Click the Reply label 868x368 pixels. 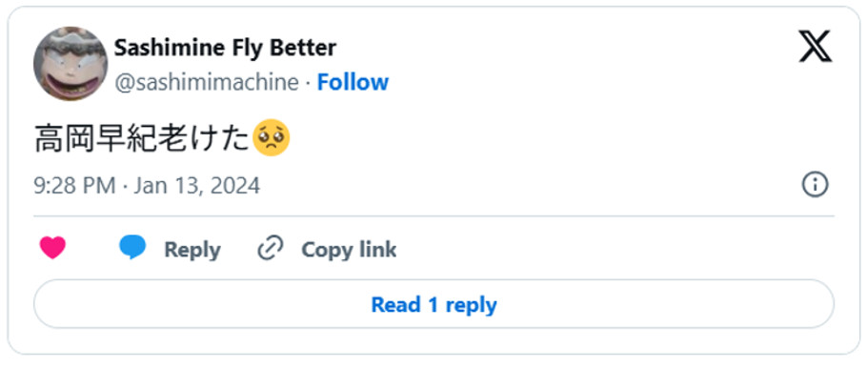[192, 250]
